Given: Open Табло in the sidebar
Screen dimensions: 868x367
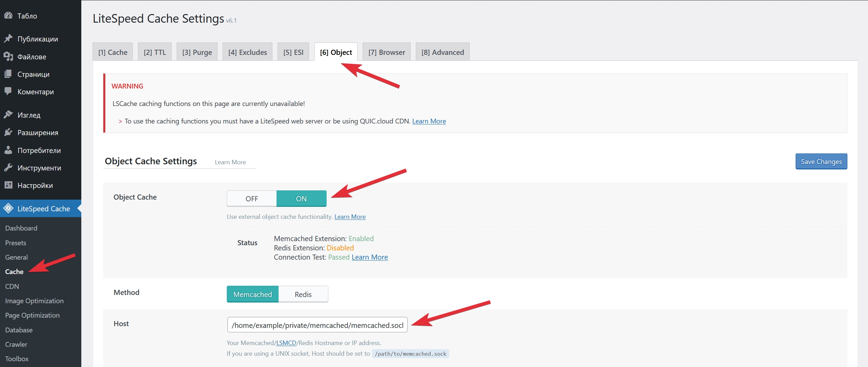Looking at the screenshot, I should point(40,15).
